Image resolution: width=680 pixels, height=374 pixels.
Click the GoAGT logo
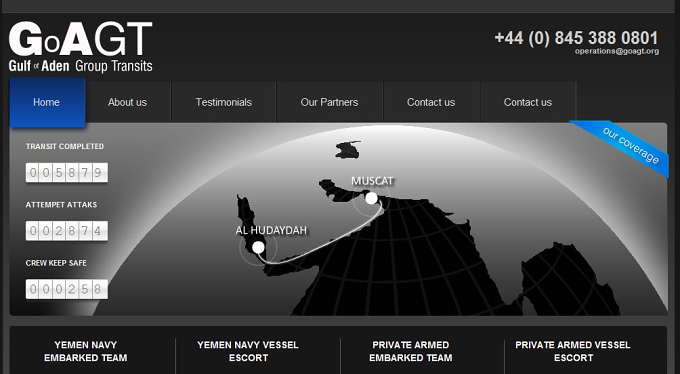80,47
